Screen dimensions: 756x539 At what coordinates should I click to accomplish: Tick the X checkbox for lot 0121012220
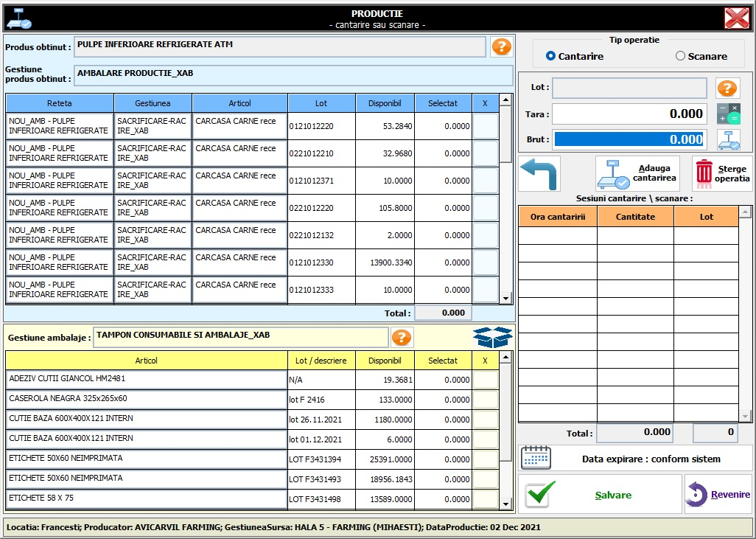(486, 126)
